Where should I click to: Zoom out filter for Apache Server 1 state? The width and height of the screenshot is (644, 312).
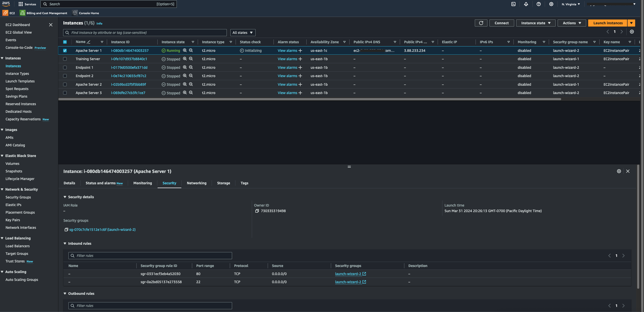click(x=191, y=50)
